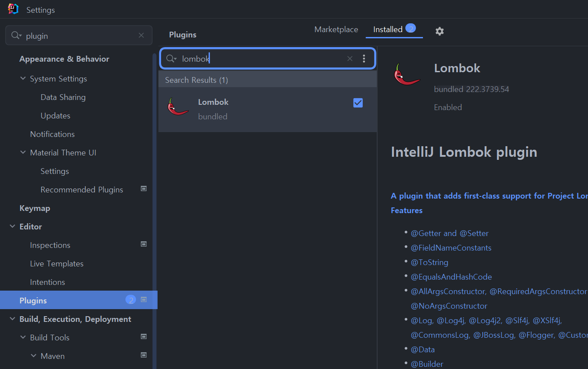Click the settings search magnifier icon
Screen dimensions: 588x369
[16, 36]
